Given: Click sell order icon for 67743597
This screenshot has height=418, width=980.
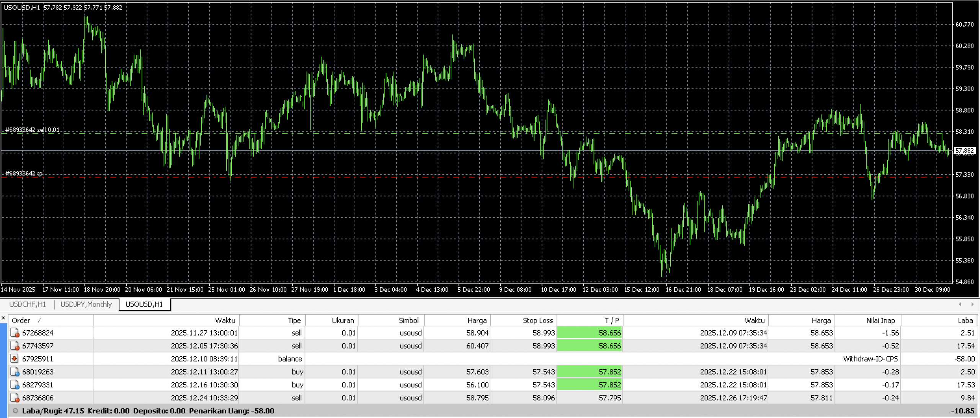Looking at the screenshot, I should click(15, 346).
